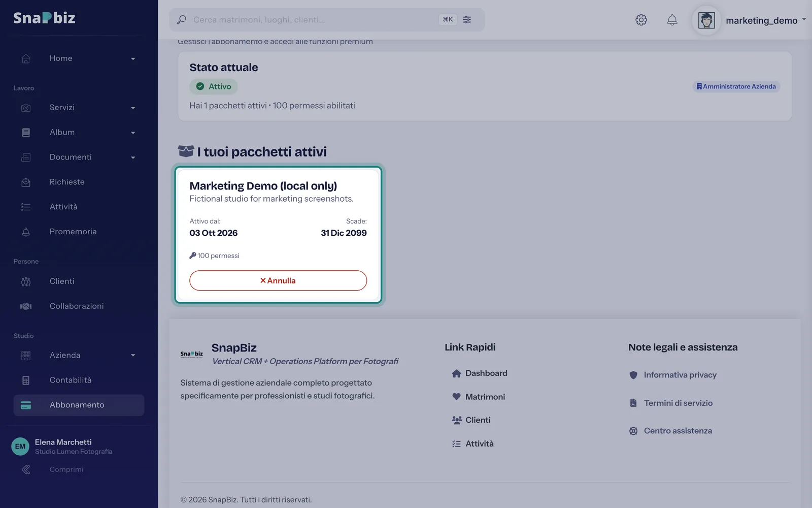Click the Promemoria bell icon

[x=26, y=232]
